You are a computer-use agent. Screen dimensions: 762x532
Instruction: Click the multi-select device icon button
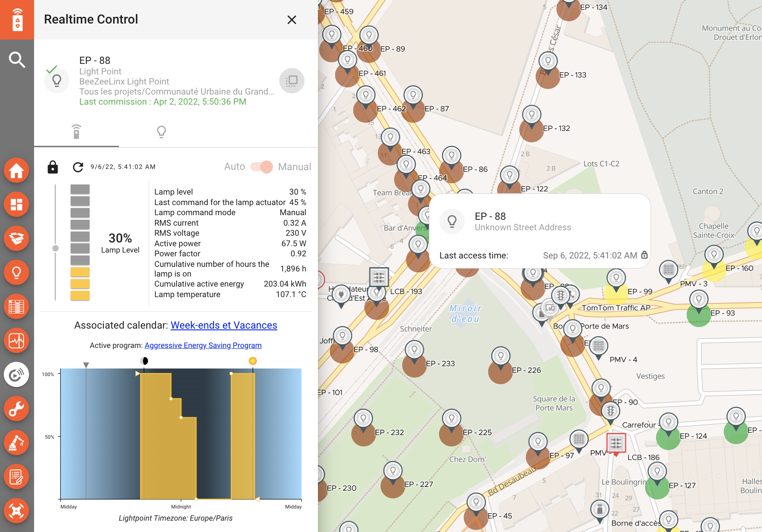291,81
